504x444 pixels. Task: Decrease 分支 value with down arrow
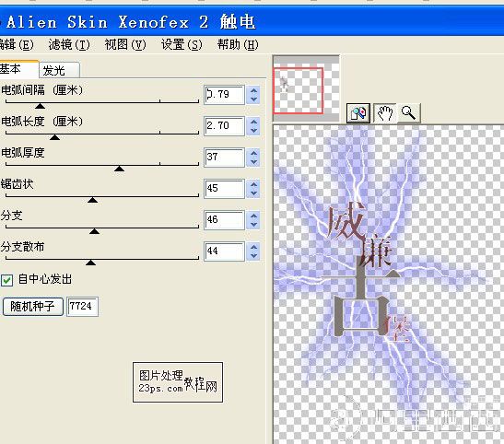pyautogui.click(x=253, y=224)
